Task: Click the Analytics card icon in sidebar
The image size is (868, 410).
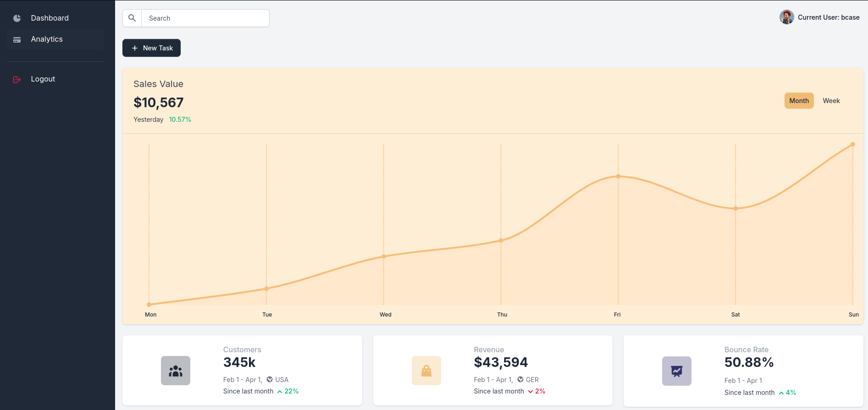Action: [17, 40]
